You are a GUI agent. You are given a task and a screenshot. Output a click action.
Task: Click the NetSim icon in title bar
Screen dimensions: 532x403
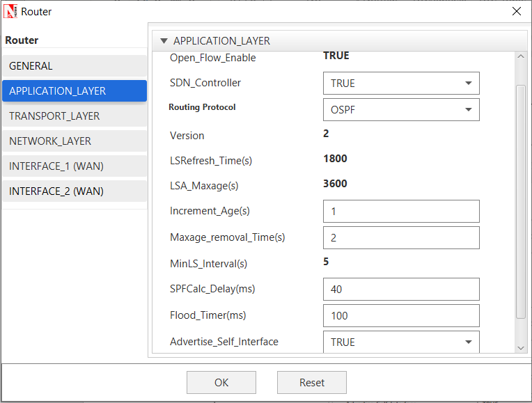[11, 12]
